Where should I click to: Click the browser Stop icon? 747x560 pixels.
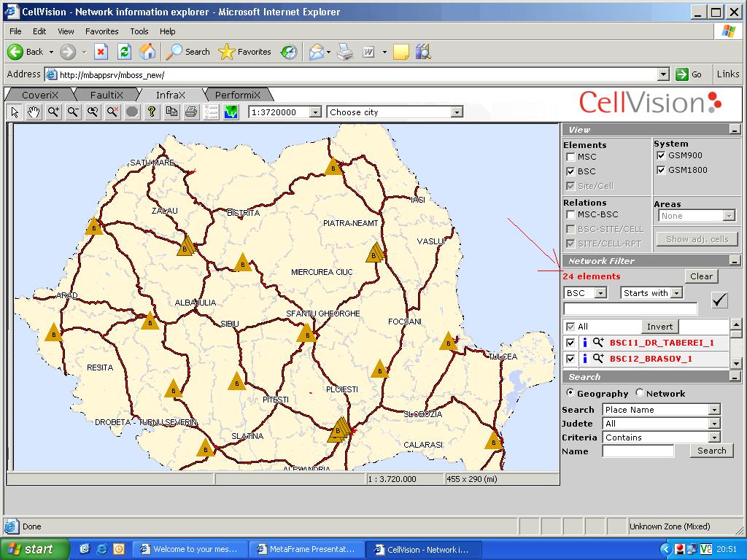pyautogui.click(x=101, y=52)
